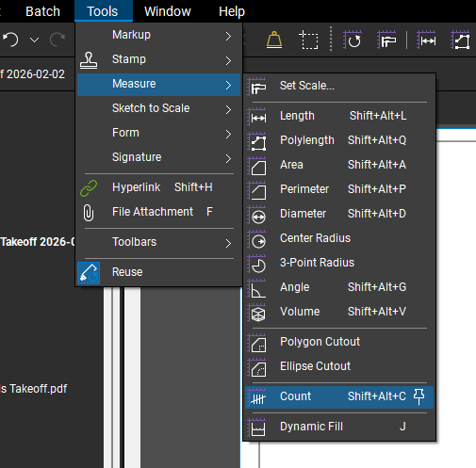The height and width of the screenshot is (468, 476).
Task: Click the Takeoff.pdf file name text
Action: tap(34, 389)
